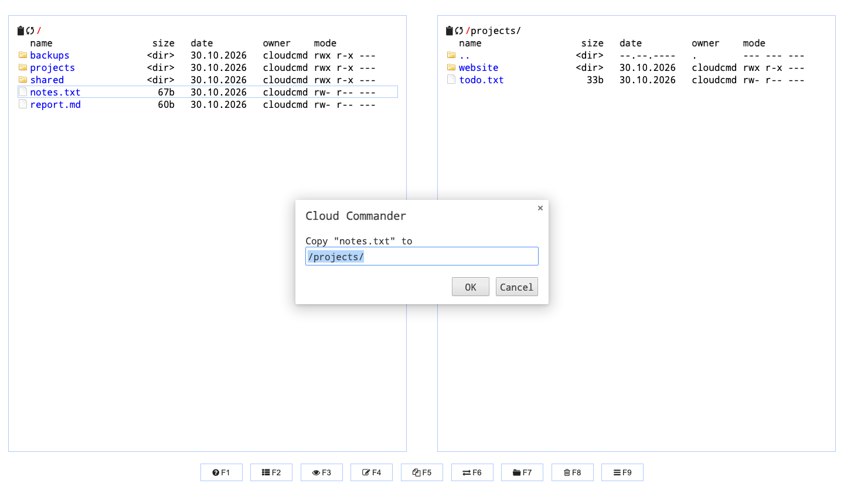This screenshot has height=504, width=844.
Task: Sort right panel by name header
Action: (x=470, y=43)
